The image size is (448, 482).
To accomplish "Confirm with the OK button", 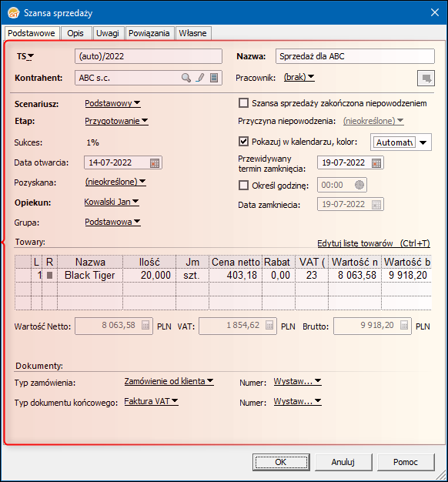I will pyautogui.click(x=281, y=462).
